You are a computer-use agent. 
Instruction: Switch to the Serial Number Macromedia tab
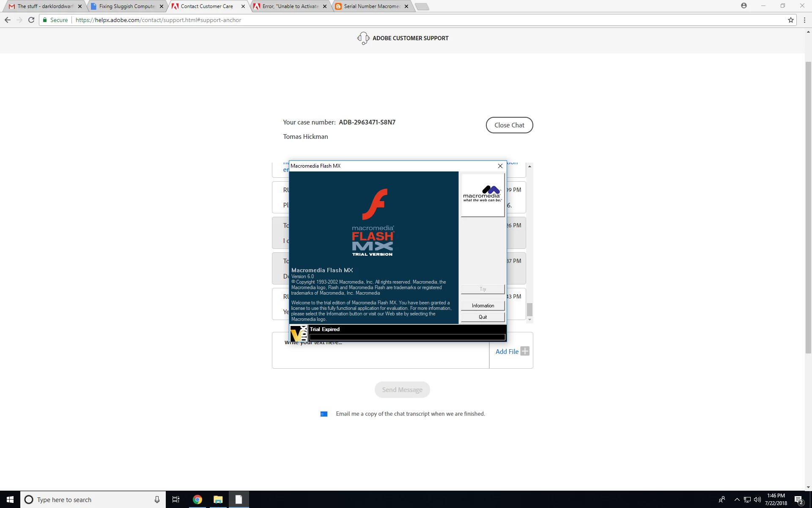371,6
